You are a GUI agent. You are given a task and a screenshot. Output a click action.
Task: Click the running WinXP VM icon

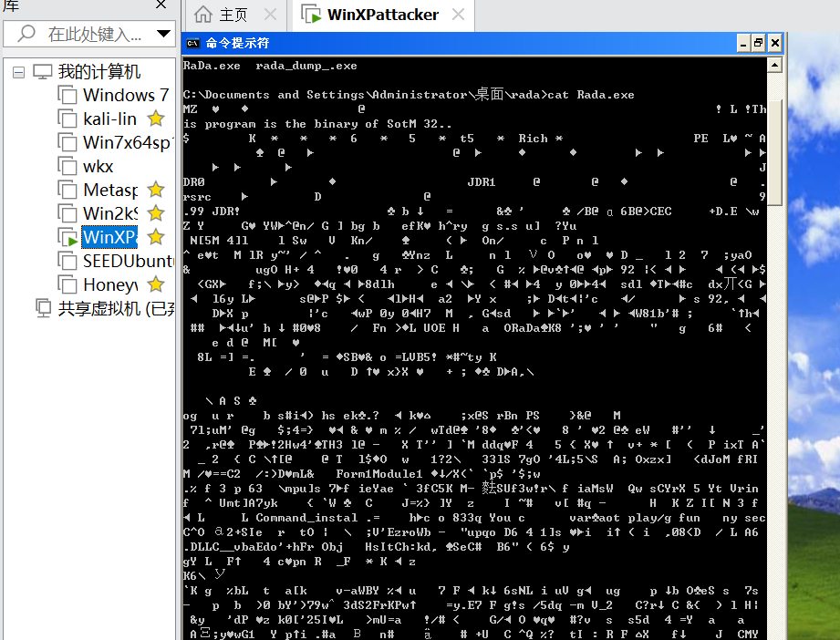pyautogui.click(x=67, y=237)
